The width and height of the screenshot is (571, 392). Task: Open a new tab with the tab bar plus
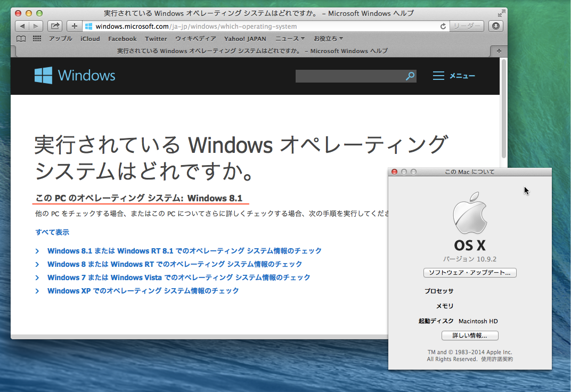[x=499, y=51]
